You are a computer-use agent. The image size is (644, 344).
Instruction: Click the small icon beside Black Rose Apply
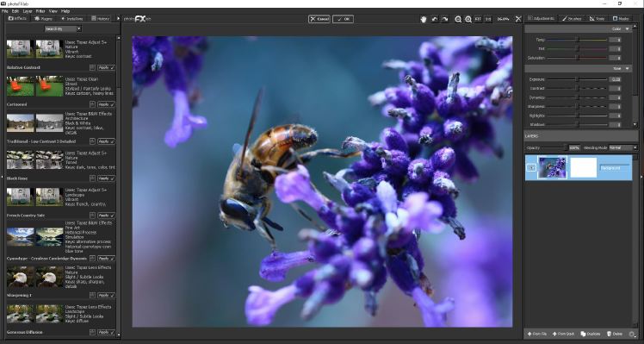[92, 178]
